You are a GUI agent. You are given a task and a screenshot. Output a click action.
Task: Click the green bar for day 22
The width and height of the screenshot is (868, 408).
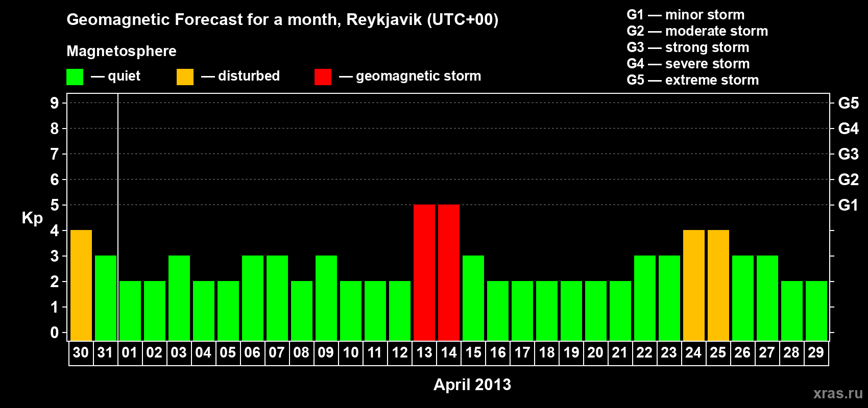pos(645,298)
